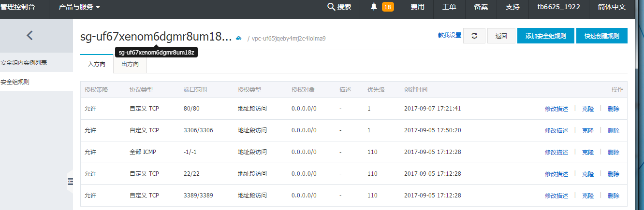The height and width of the screenshot is (210, 644).
Task: Open the tb6625_1922 account menu
Action: click(x=558, y=7)
